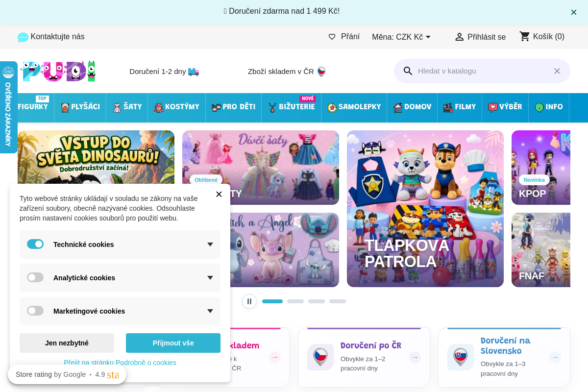Open the FILMY menu category
588x392 pixels.
(x=460, y=107)
